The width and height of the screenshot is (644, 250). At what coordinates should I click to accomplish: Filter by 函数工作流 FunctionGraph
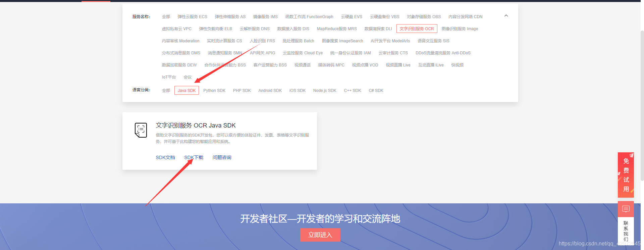tap(309, 17)
